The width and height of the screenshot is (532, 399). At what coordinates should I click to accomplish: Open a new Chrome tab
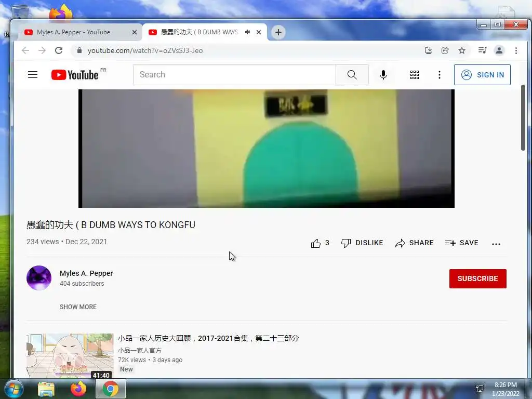278,32
